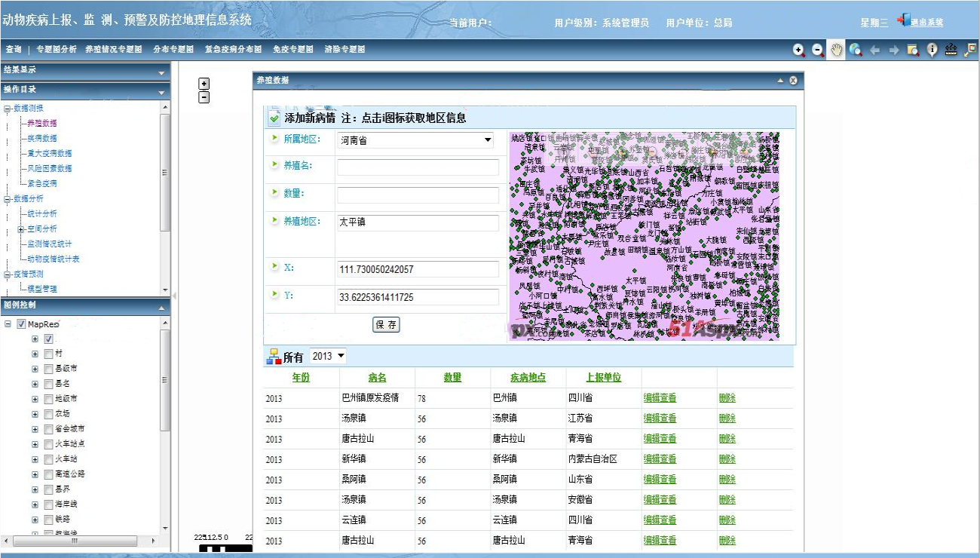Open the 养殖情况专题图 menu item
Image resolution: width=980 pixels, height=558 pixels.
(114, 49)
